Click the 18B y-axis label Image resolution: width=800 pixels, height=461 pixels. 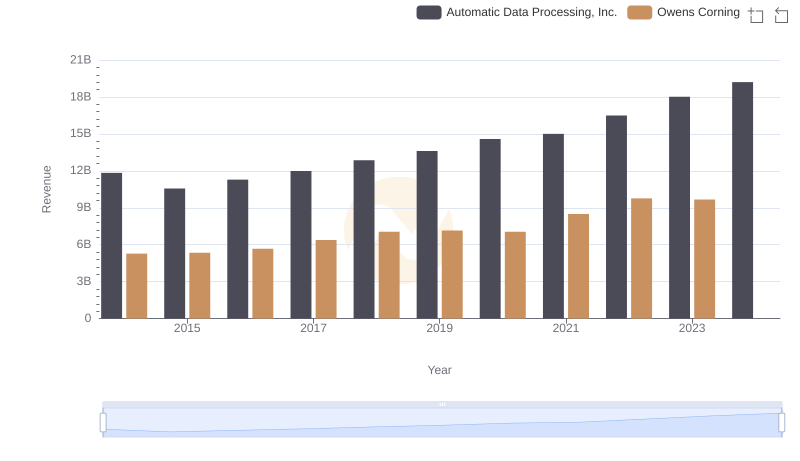click(81, 97)
